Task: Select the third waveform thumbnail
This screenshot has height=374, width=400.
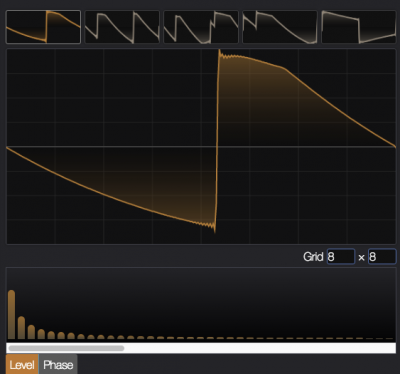Action: [x=201, y=27]
